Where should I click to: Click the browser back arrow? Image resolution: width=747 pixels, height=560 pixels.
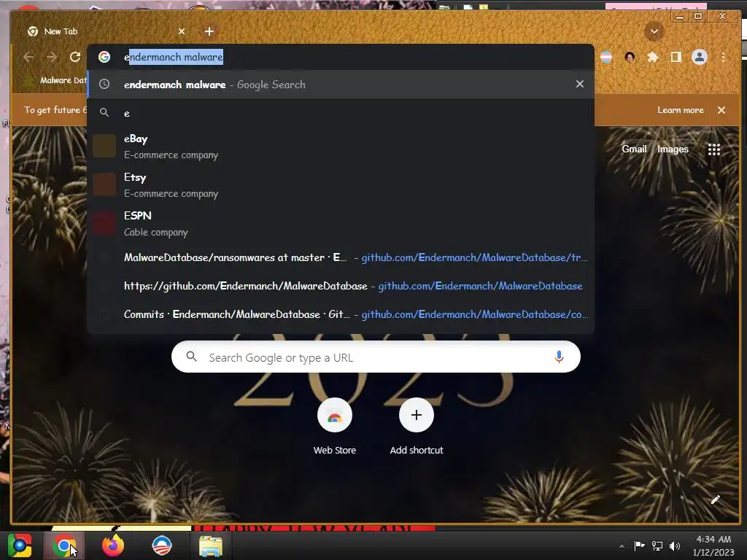[28, 57]
